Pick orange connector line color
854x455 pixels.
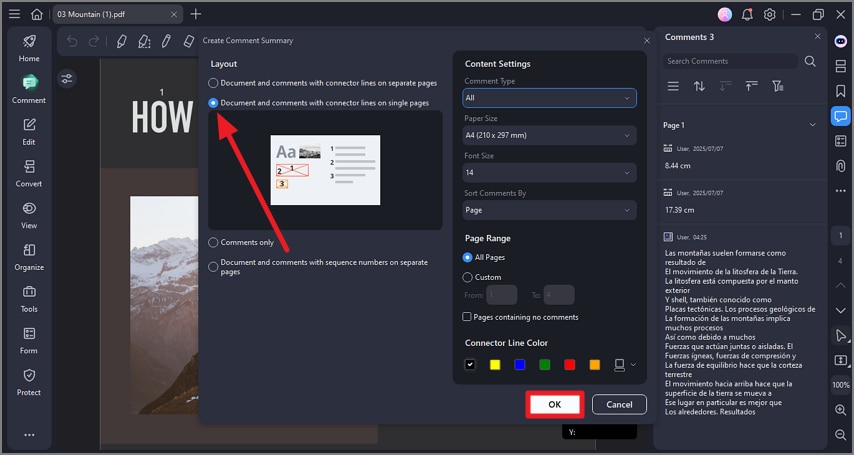point(595,365)
